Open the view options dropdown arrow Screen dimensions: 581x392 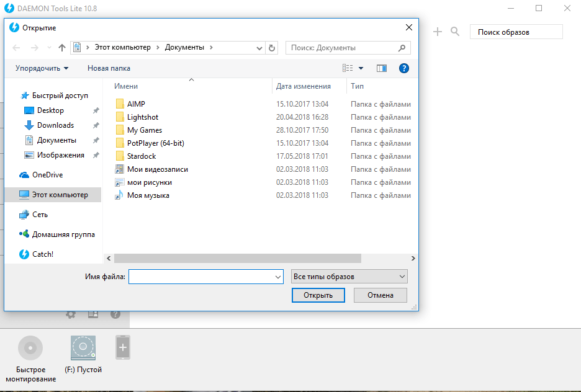tap(361, 68)
